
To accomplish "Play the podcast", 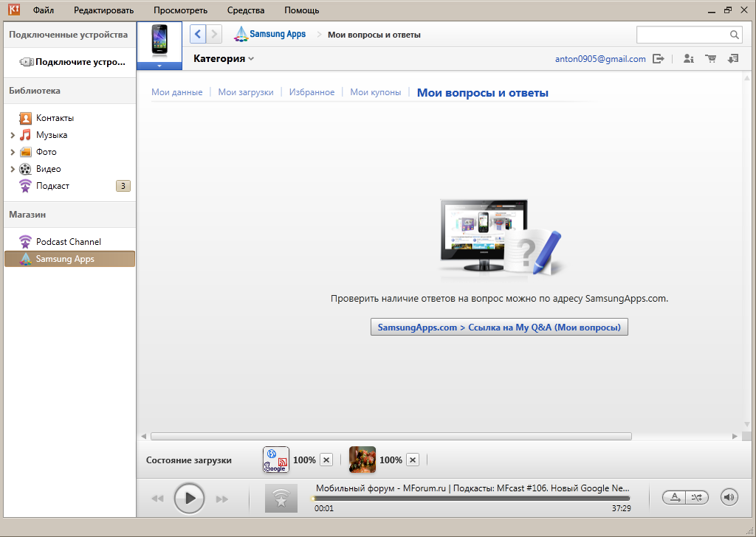I will point(190,498).
